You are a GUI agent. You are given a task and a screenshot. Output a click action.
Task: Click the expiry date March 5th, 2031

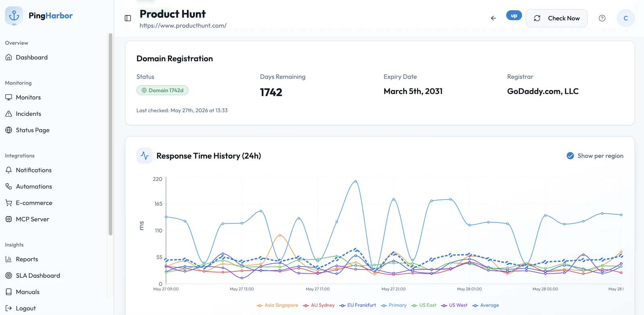pos(413,91)
